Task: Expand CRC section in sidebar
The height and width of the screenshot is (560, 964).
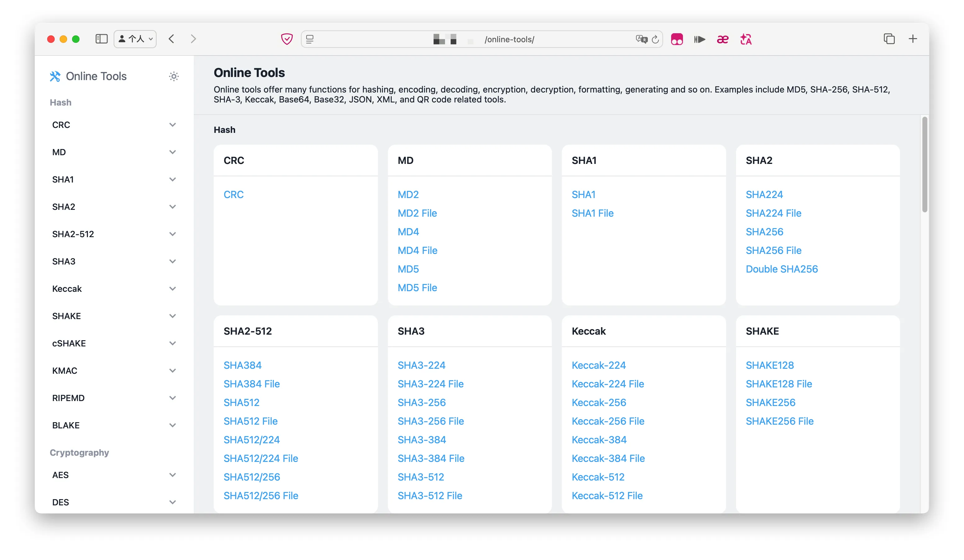Action: tap(114, 125)
